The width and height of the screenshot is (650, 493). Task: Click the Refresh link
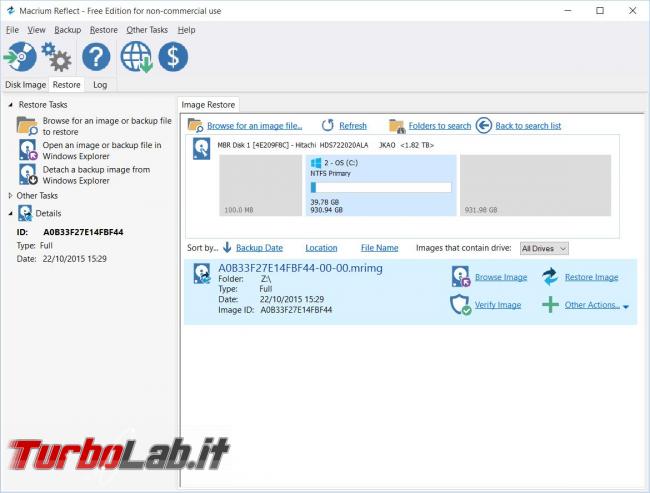pos(353,126)
